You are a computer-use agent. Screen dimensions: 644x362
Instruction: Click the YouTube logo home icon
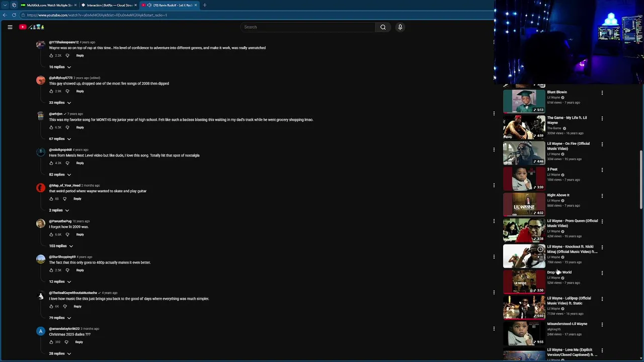[32, 27]
